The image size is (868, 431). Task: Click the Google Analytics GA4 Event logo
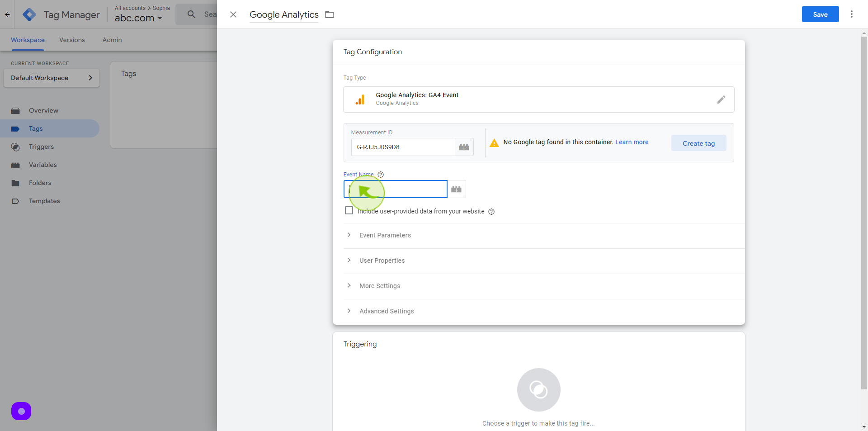[360, 100]
